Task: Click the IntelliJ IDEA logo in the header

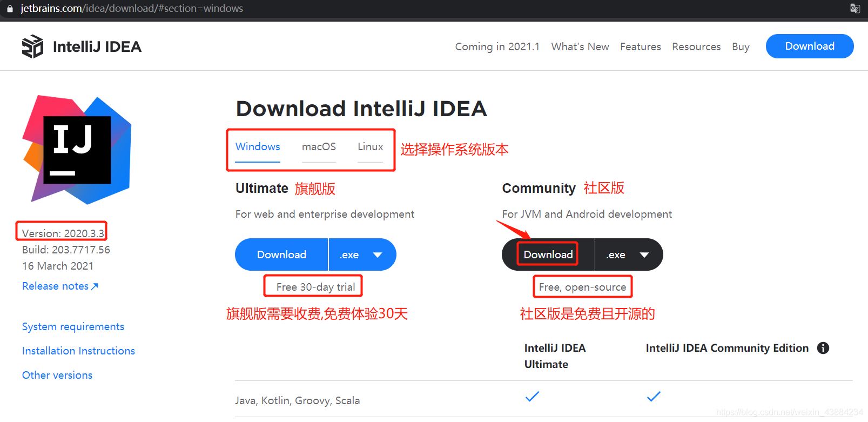Action: (32, 46)
